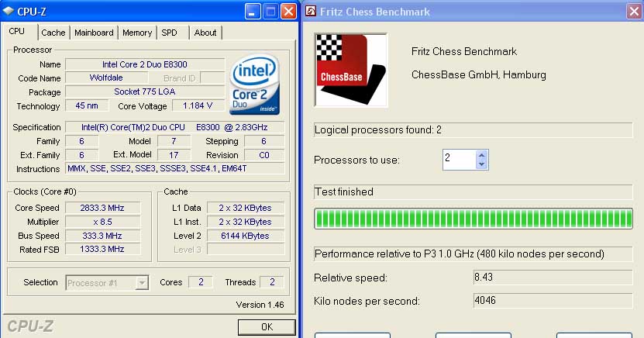Click the Performance relative to P3 1.0 GHz text
The image size is (644, 338).
pyautogui.click(x=460, y=253)
